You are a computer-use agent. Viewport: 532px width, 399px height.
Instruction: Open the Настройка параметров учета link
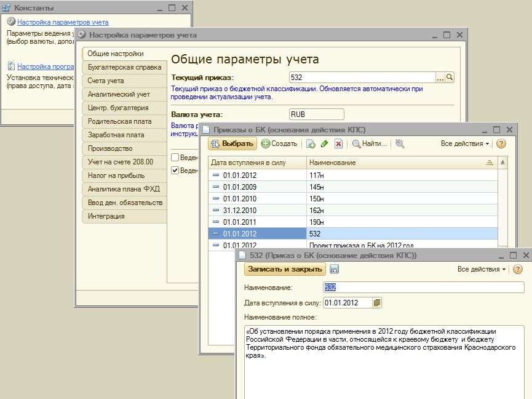tap(63, 22)
